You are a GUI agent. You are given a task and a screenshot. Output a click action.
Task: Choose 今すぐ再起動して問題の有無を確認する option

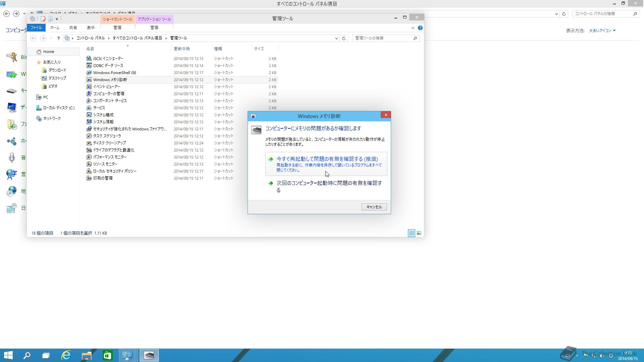tap(326, 164)
